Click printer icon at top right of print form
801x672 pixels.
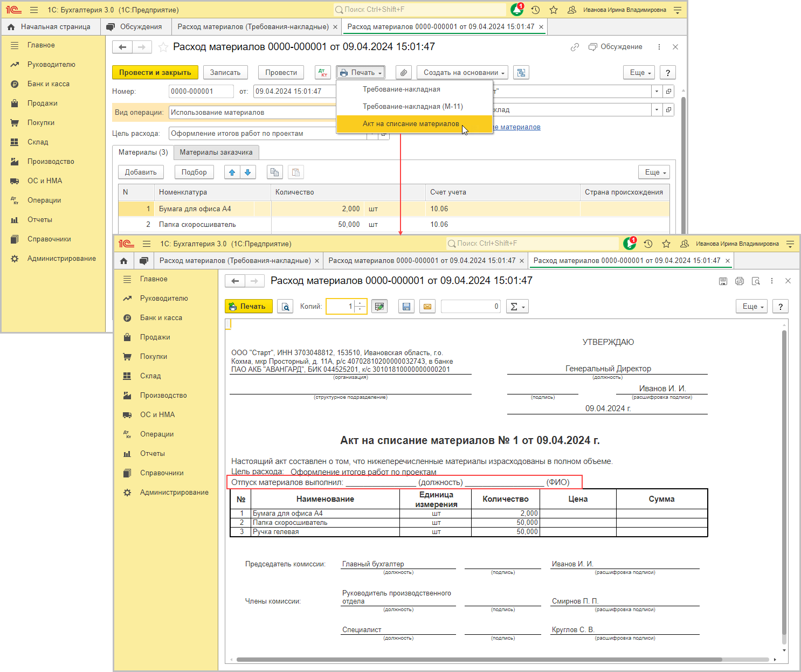[x=740, y=281]
